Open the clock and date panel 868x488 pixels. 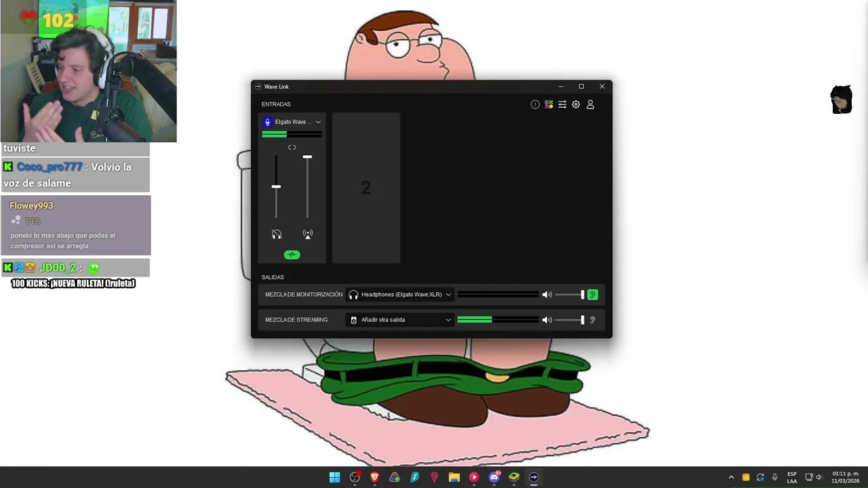click(x=846, y=477)
